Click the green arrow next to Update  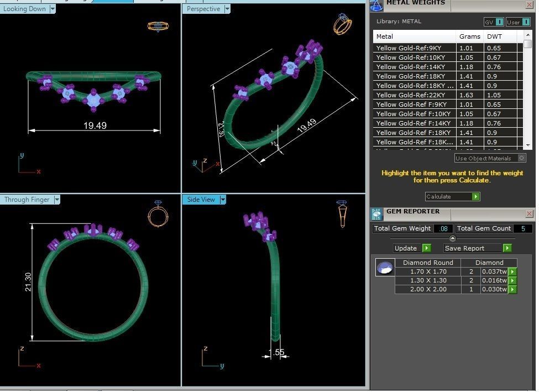pyautogui.click(x=426, y=248)
